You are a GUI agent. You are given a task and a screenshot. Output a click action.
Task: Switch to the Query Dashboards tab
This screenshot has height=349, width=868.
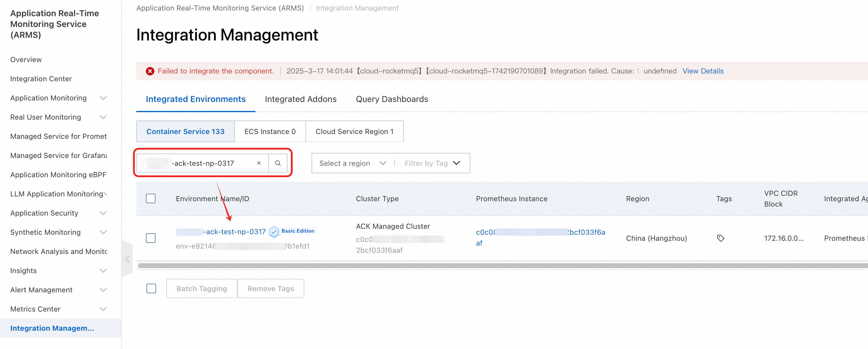[x=392, y=99]
